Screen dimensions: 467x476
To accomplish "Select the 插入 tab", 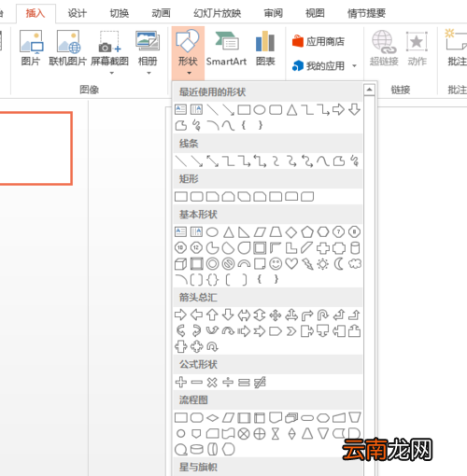I will pos(35,13).
